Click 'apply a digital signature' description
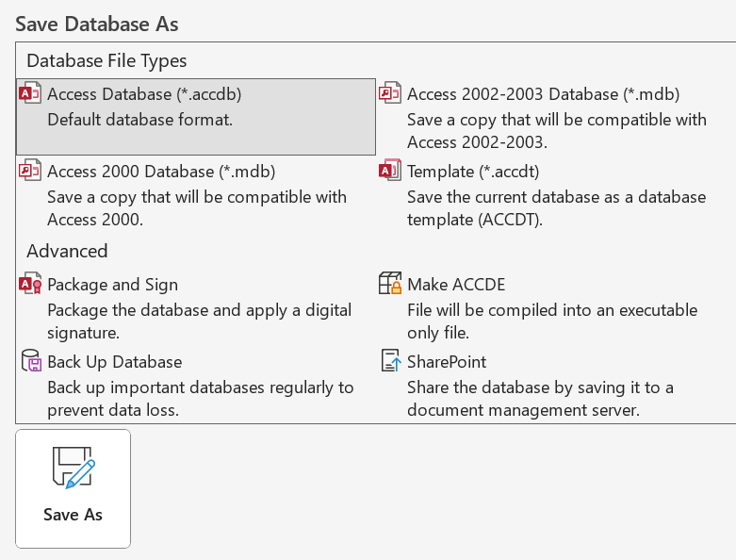 pos(199,321)
